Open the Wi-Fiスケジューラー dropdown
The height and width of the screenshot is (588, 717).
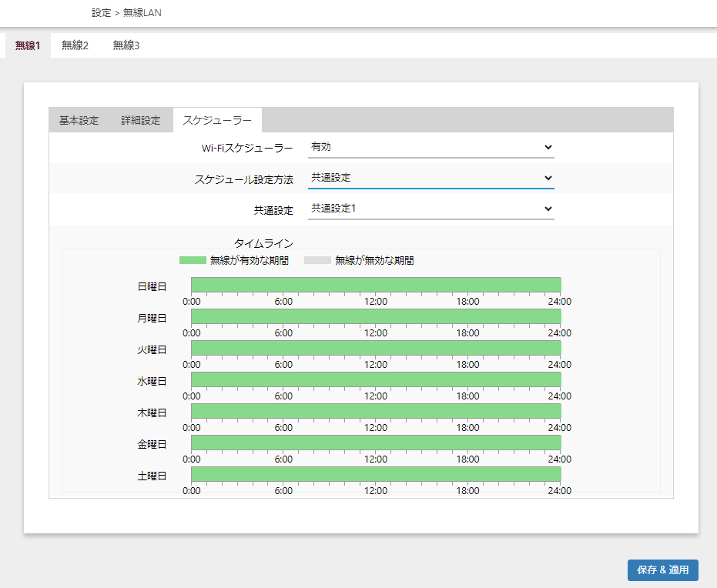pos(431,147)
